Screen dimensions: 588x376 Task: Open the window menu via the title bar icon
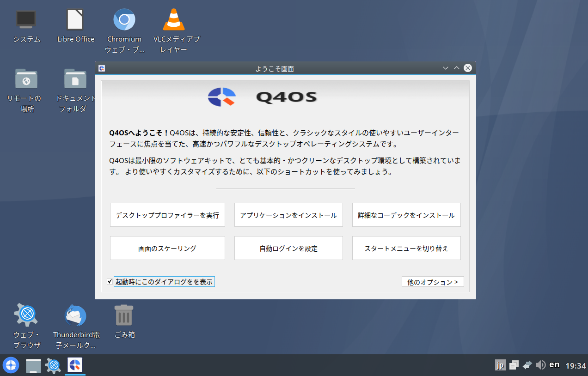(103, 68)
